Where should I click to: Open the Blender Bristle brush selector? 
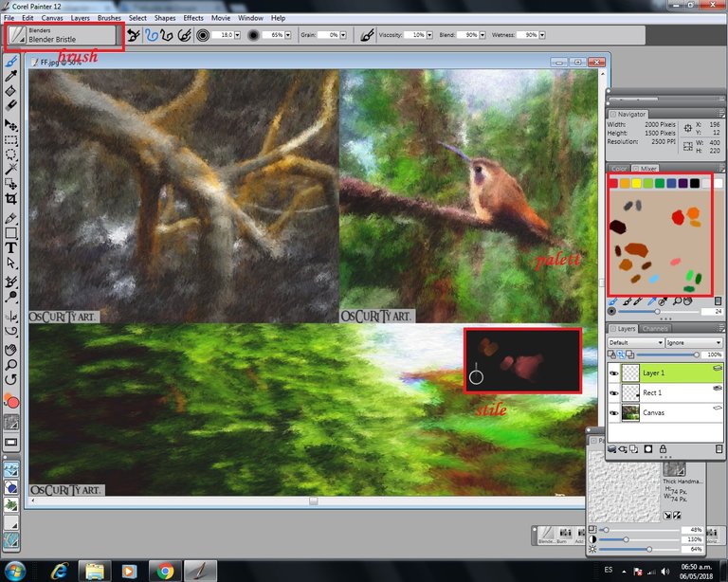64,35
